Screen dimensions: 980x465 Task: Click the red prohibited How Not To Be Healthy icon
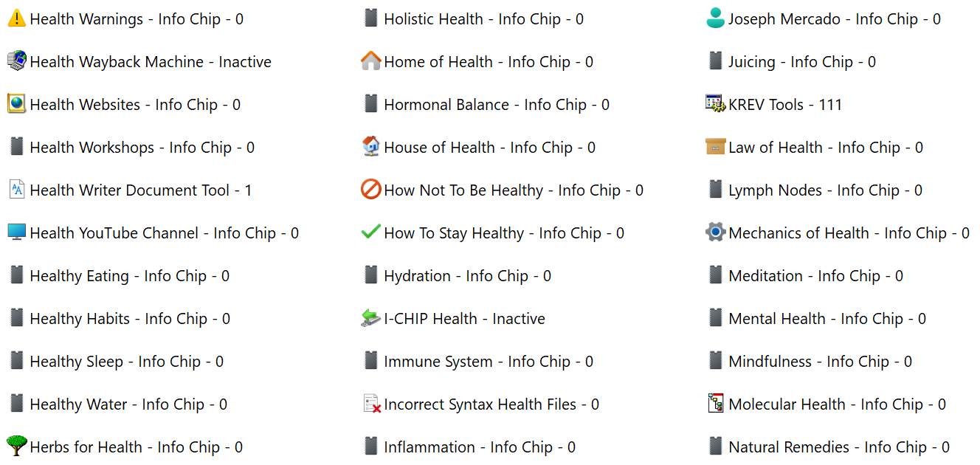pos(370,190)
